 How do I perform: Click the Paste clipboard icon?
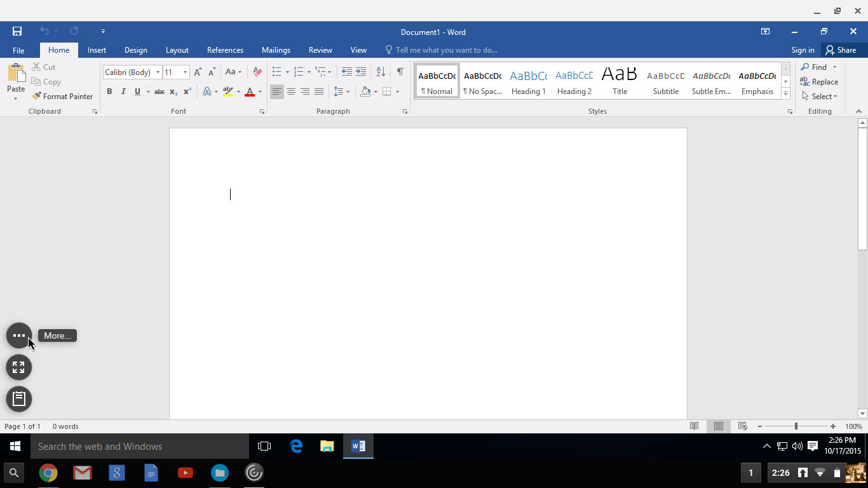pos(16,72)
